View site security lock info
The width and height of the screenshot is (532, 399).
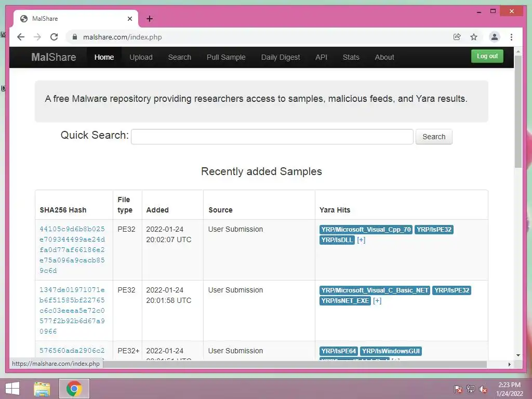coord(75,37)
